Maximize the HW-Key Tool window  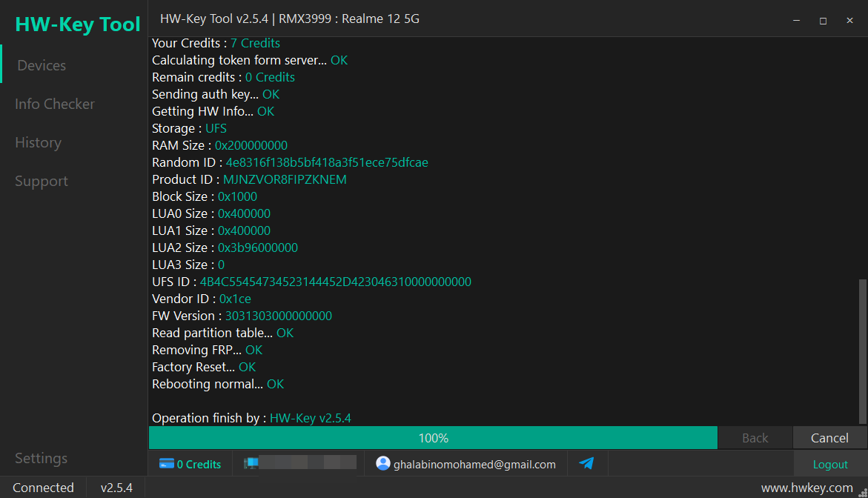[x=824, y=21]
